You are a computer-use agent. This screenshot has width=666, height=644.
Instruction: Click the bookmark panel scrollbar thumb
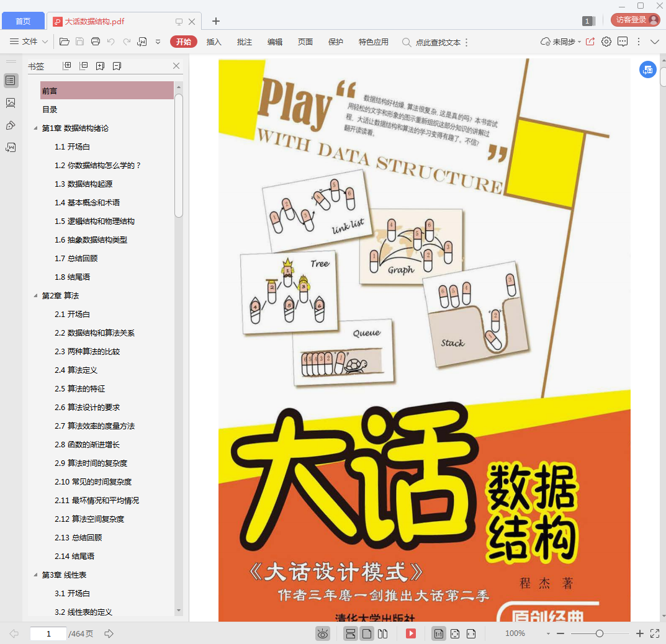tap(179, 156)
